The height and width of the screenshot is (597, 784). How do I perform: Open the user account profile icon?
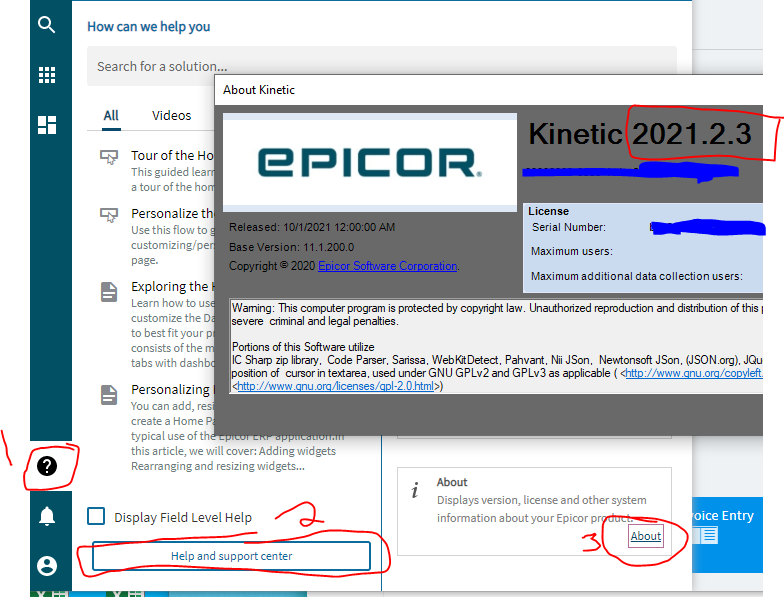[x=46, y=566]
